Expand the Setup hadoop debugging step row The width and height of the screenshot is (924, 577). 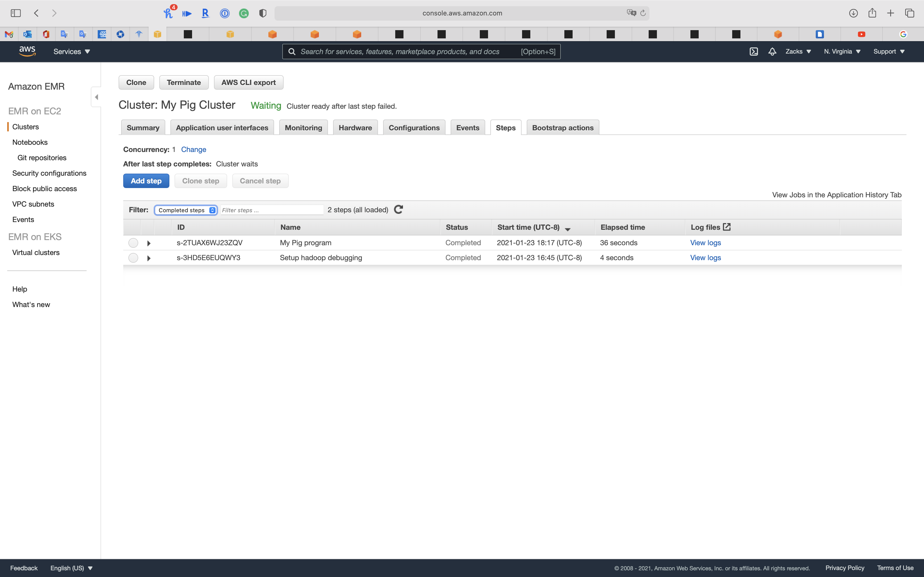tap(149, 258)
